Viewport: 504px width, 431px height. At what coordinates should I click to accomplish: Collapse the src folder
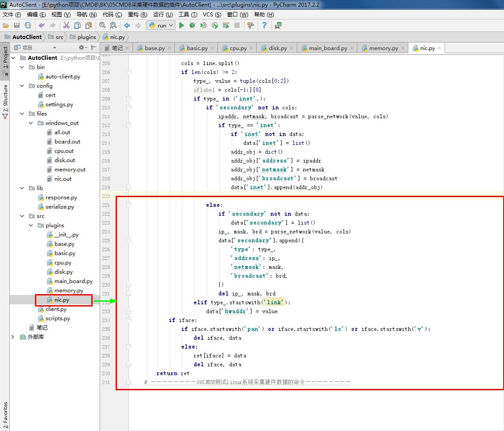coord(22,216)
